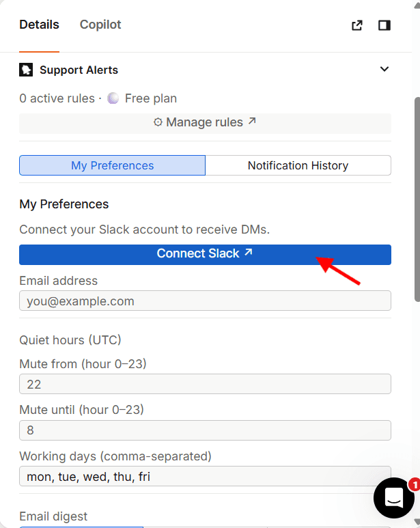
Task: Click the vertical scrollbar thumb
Action: (417, 199)
